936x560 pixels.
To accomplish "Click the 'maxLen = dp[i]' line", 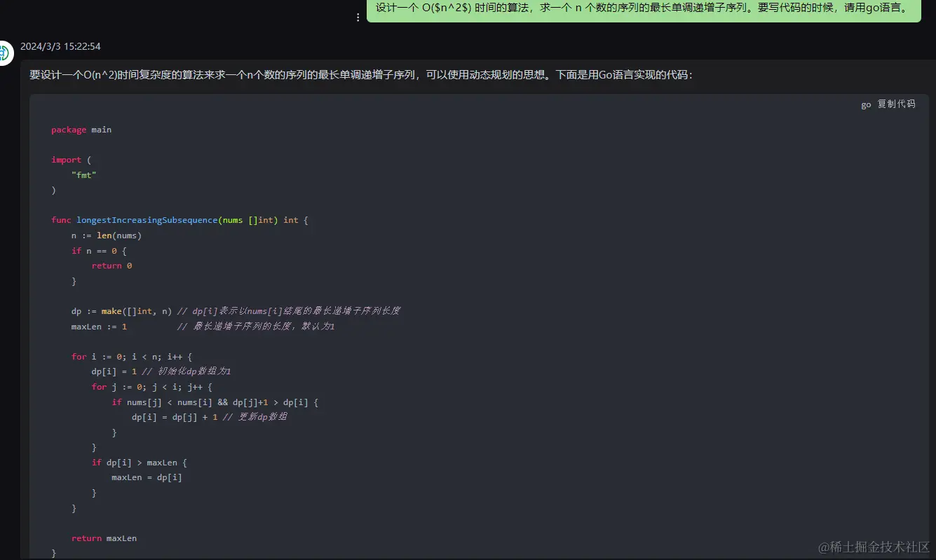I will click(x=147, y=478).
